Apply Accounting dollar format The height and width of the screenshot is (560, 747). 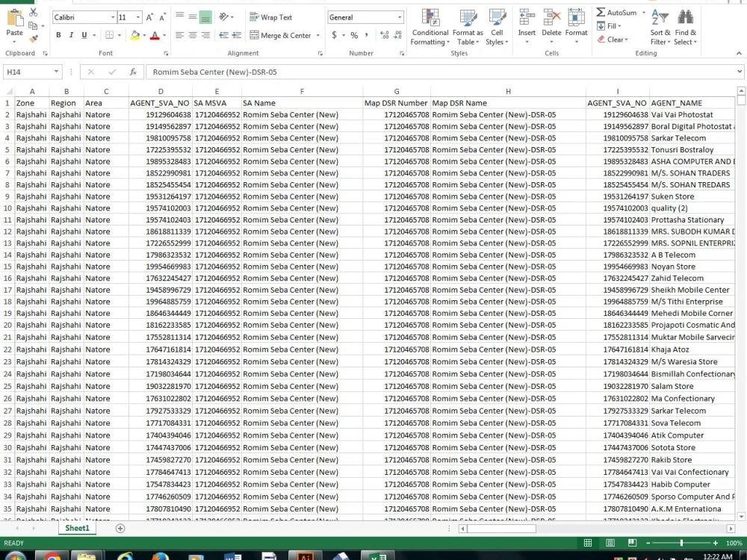click(x=335, y=35)
